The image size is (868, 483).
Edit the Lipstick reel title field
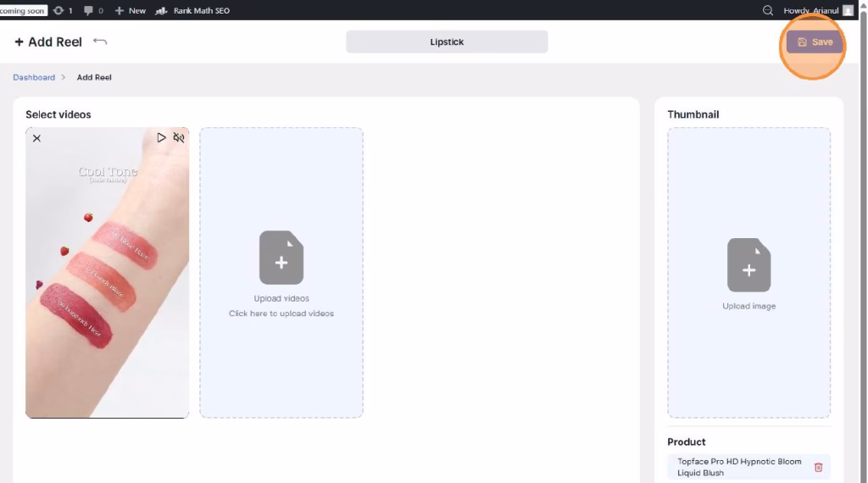[x=447, y=42]
